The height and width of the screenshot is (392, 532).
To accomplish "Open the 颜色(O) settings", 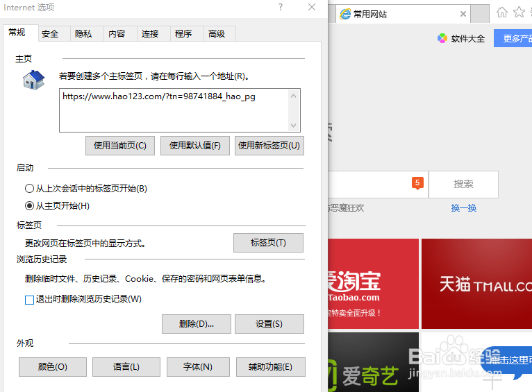I will click(x=53, y=367).
